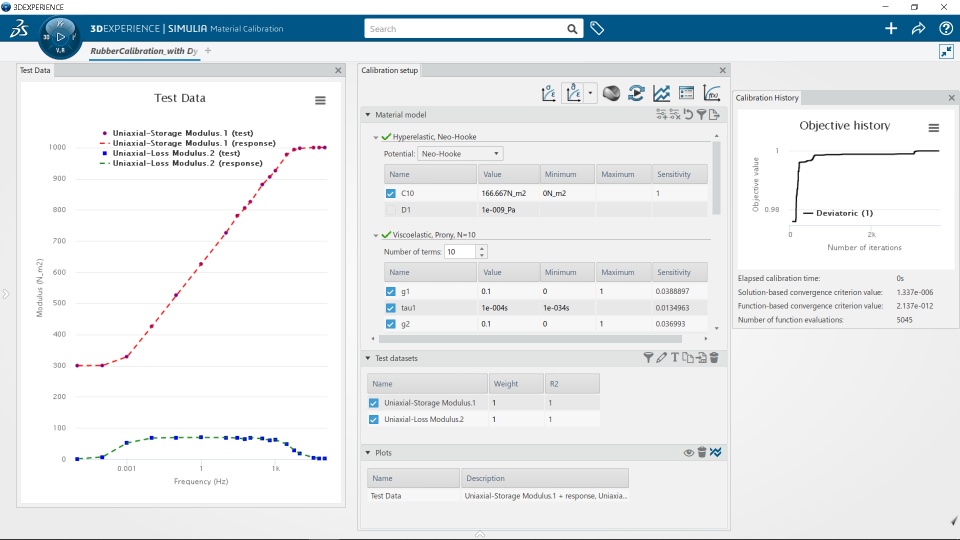Open the Potential Neo-Hooke dropdown
This screenshot has width=960, height=540.
pyautogui.click(x=460, y=154)
